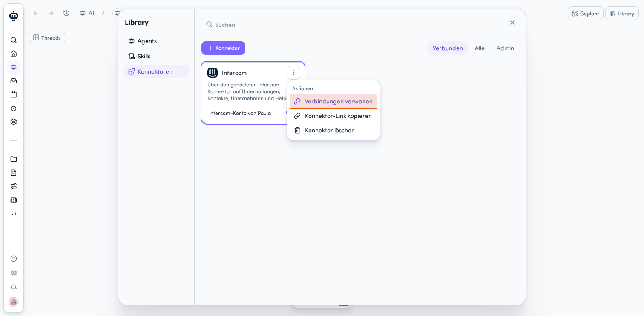Open notifications bell icon

tap(14, 288)
